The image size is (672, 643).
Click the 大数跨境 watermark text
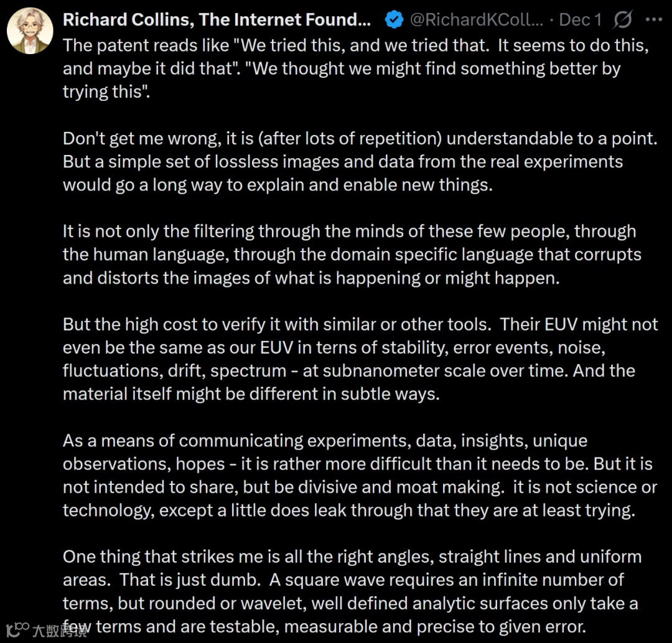[x=60, y=631]
